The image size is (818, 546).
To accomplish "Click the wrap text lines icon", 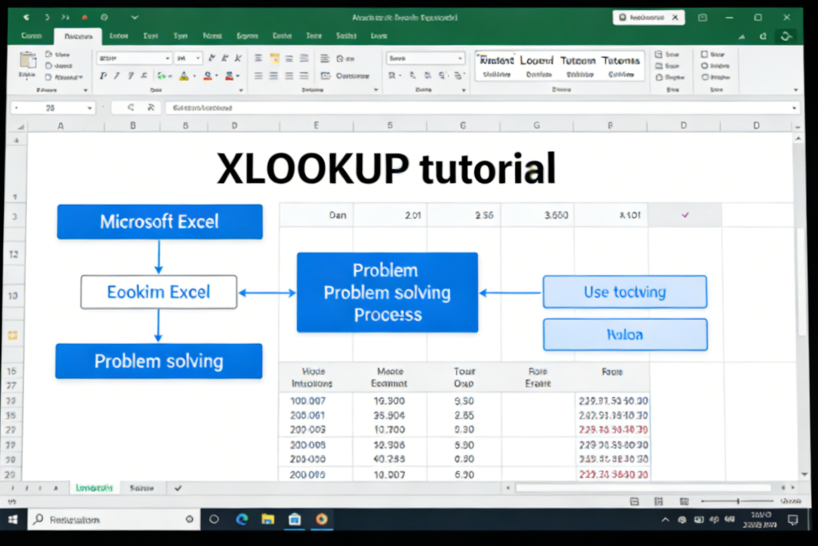I will coord(325,58).
